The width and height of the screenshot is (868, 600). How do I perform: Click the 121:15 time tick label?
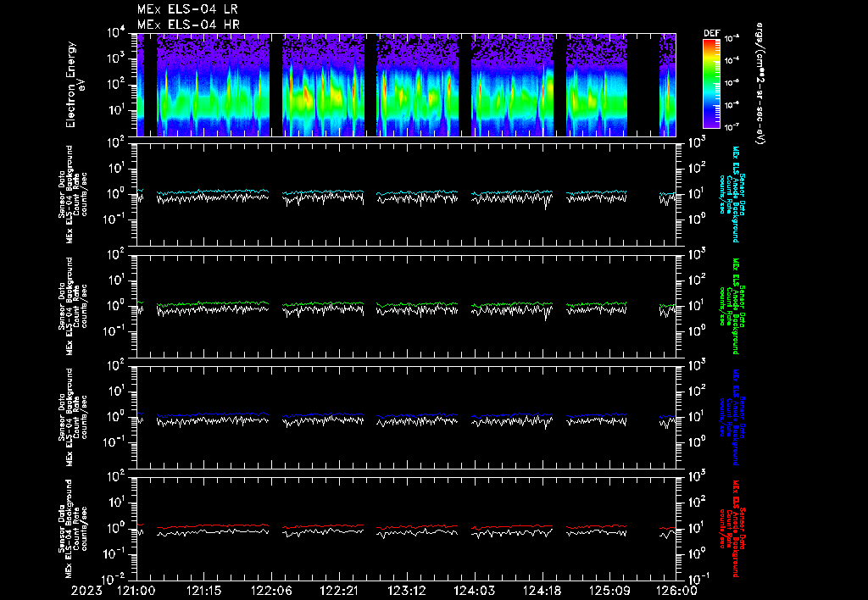click(x=203, y=591)
